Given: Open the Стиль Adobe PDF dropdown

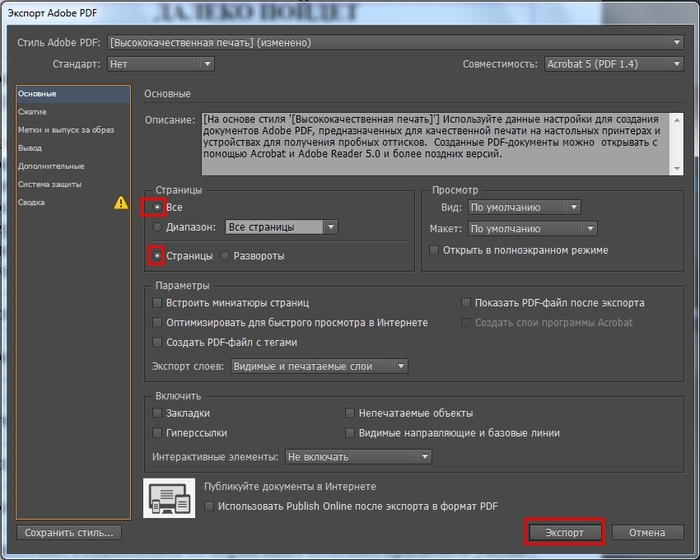Looking at the screenshot, I should (395, 43).
